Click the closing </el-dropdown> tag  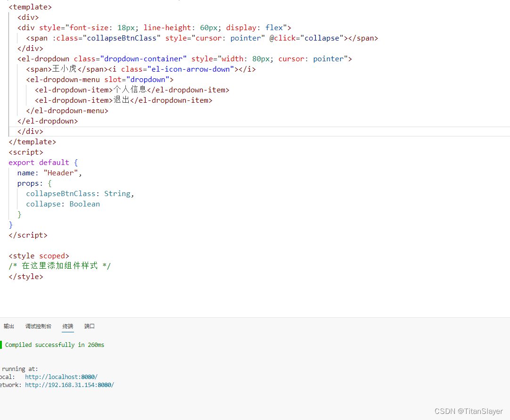click(x=48, y=121)
